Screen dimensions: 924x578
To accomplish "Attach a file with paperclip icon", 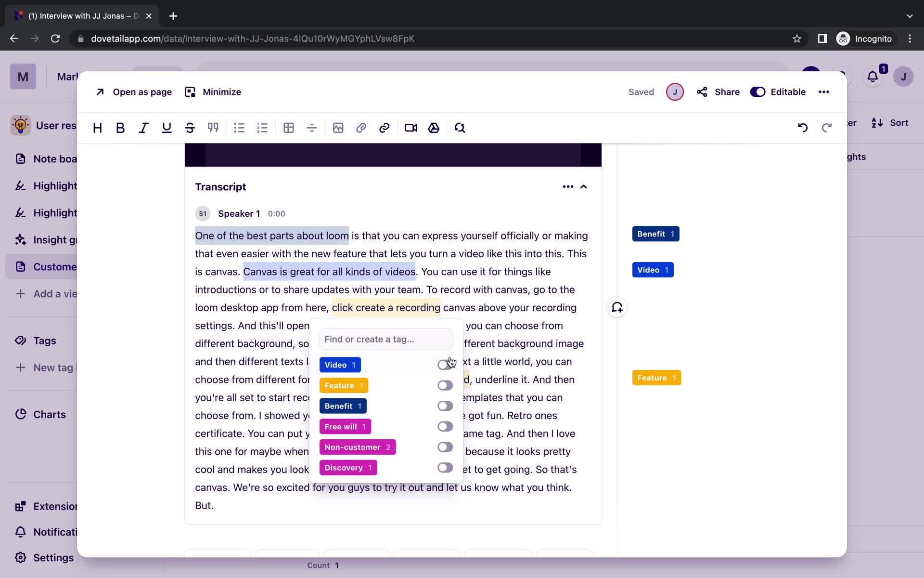I will pyautogui.click(x=361, y=128).
